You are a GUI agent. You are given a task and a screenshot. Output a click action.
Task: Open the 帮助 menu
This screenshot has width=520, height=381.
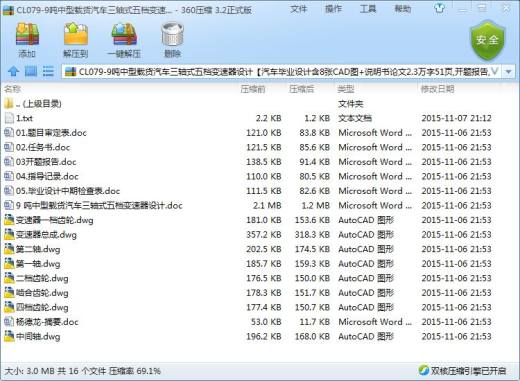coord(403,9)
